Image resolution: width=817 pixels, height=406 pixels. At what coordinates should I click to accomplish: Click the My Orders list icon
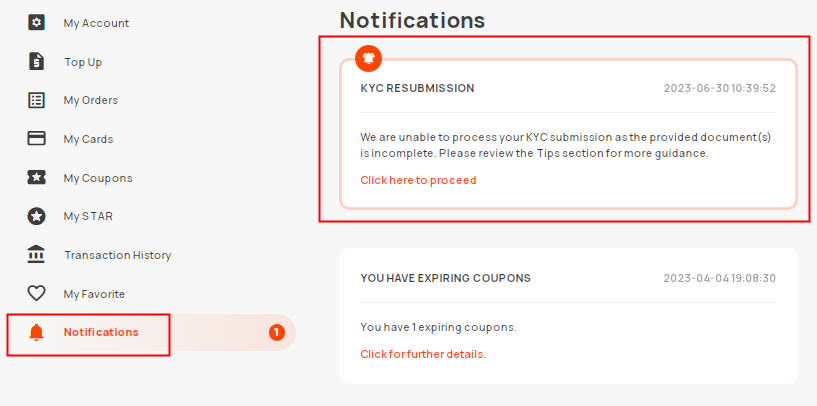pyautogui.click(x=36, y=100)
